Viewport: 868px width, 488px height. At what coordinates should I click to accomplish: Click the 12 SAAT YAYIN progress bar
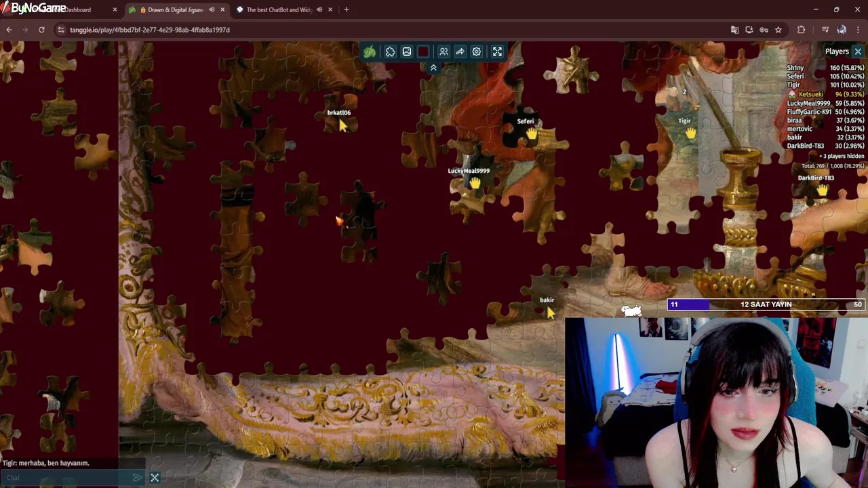tap(766, 305)
